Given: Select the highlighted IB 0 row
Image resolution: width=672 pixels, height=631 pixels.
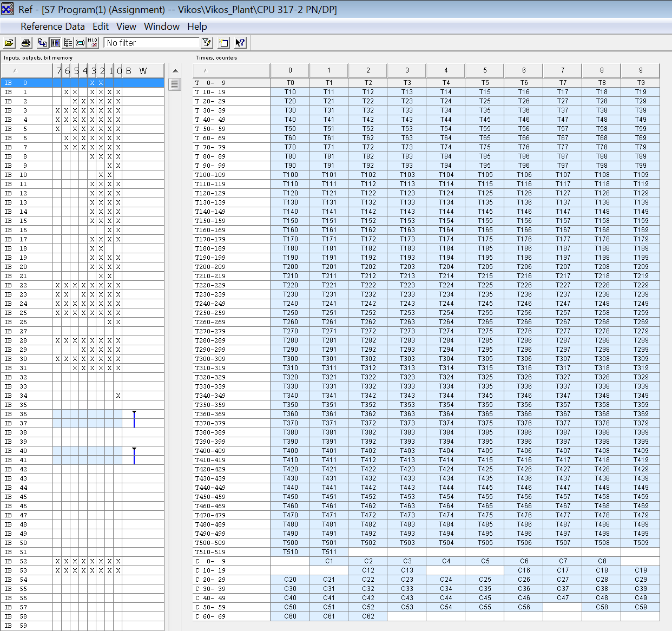Looking at the screenshot, I should pyautogui.click(x=81, y=83).
